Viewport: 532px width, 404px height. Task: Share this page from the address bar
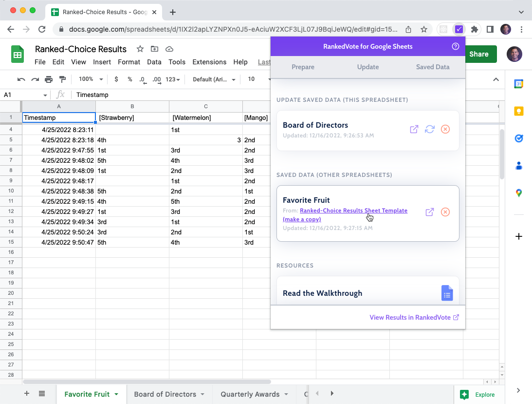(408, 29)
